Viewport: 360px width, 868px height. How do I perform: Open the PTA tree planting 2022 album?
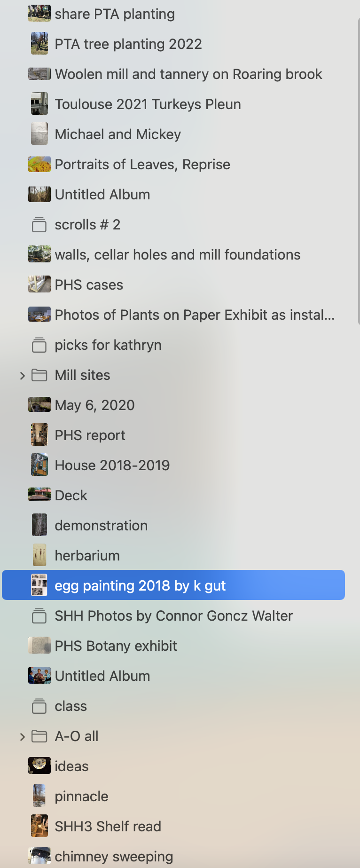(128, 44)
